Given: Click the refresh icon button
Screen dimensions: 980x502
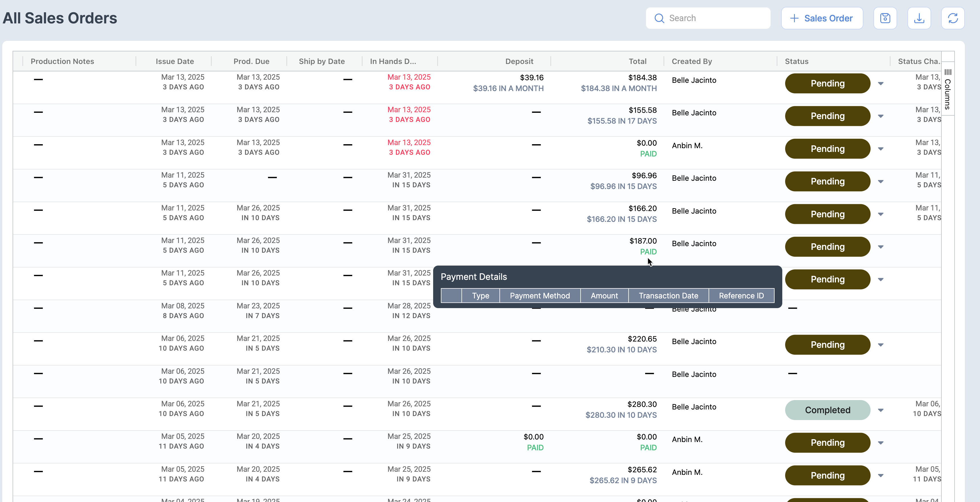Looking at the screenshot, I should pos(953,18).
